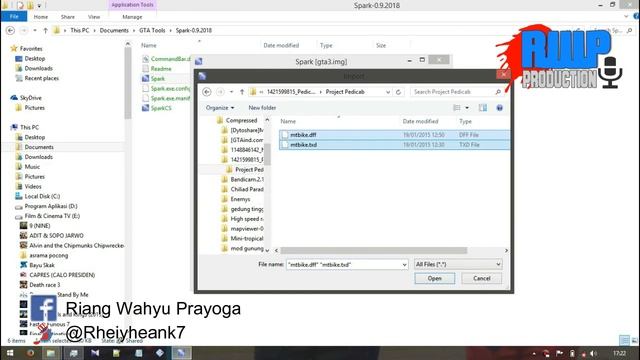Select High speed folder in dialog tree
The image size is (640, 360).
(x=247, y=219)
